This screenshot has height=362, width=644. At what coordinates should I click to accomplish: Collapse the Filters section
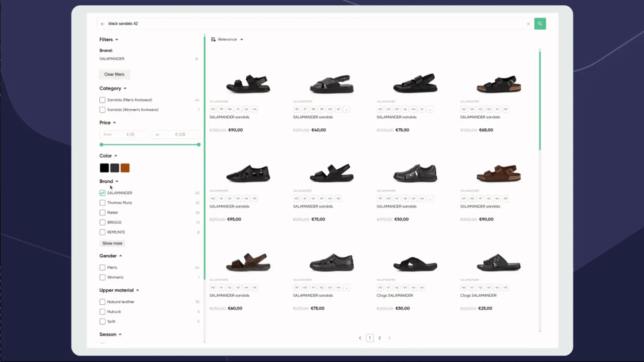[x=108, y=40]
